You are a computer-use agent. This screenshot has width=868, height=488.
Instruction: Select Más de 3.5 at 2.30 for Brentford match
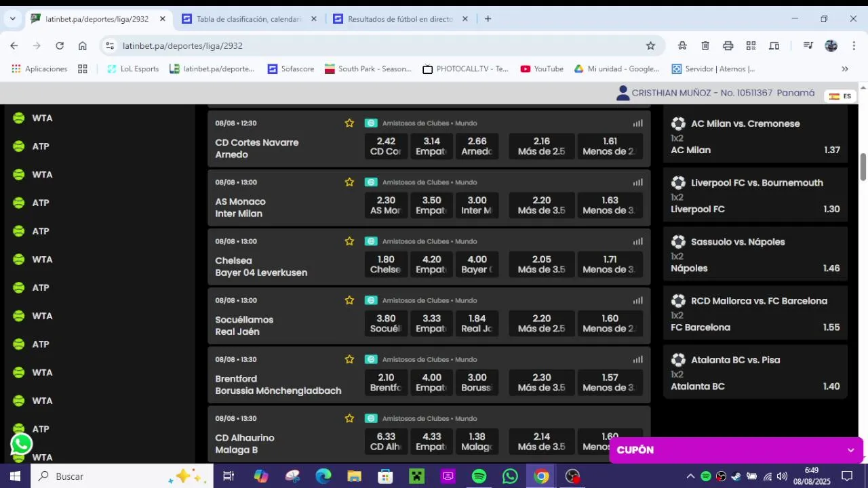[541, 382]
